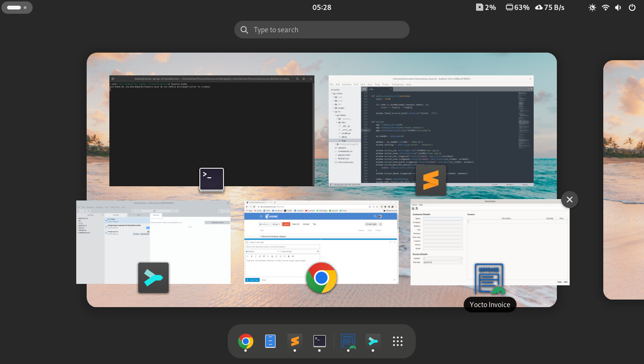This screenshot has height=364, width=644.
Task: Launch Google Chrome from the dock
Action: 245,341
